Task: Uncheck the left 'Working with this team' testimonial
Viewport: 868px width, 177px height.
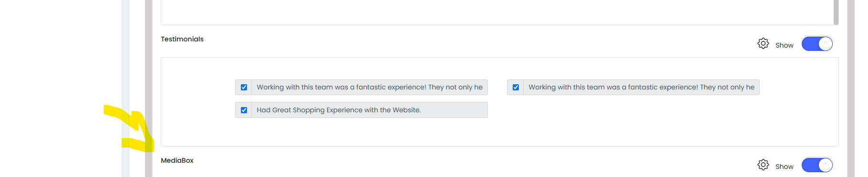Action: point(244,87)
